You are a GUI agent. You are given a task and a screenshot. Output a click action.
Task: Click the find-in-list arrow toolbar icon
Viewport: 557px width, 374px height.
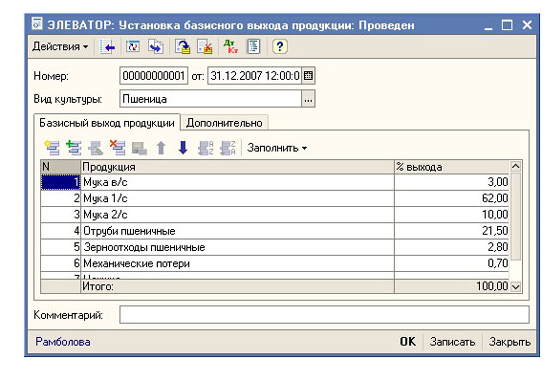click(107, 47)
